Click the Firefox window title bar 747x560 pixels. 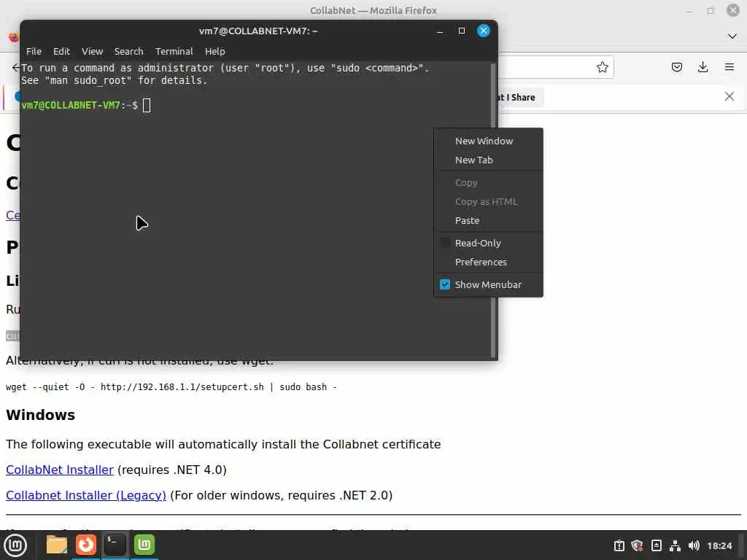[x=373, y=10]
